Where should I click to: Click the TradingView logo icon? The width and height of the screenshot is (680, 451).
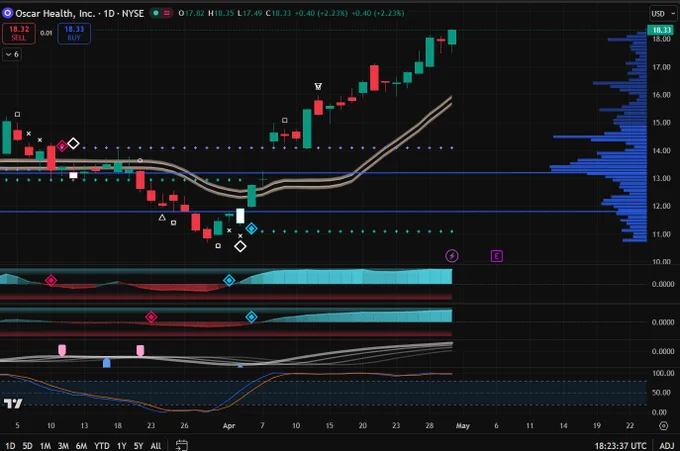click(x=13, y=404)
